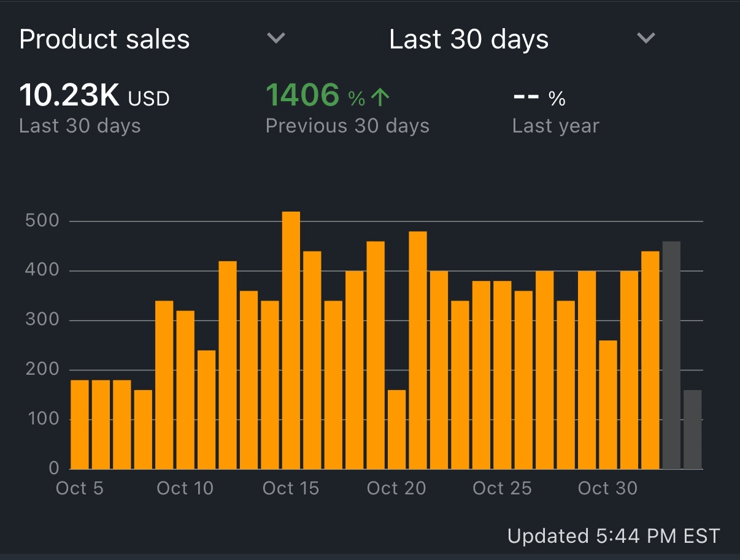The height and width of the screenshot is (560, 740).
Task: Click the Oct 30 orange bar
Action: 608,405
